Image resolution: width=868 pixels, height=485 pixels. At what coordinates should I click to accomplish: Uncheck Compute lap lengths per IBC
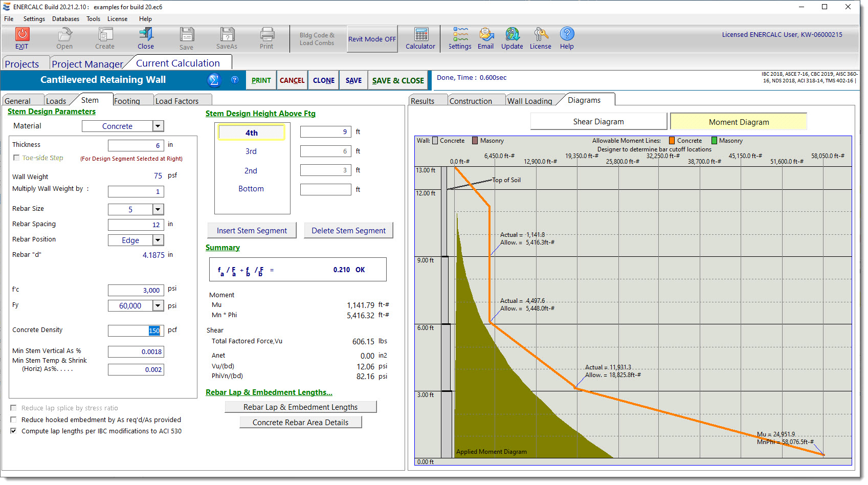(14, 431)
